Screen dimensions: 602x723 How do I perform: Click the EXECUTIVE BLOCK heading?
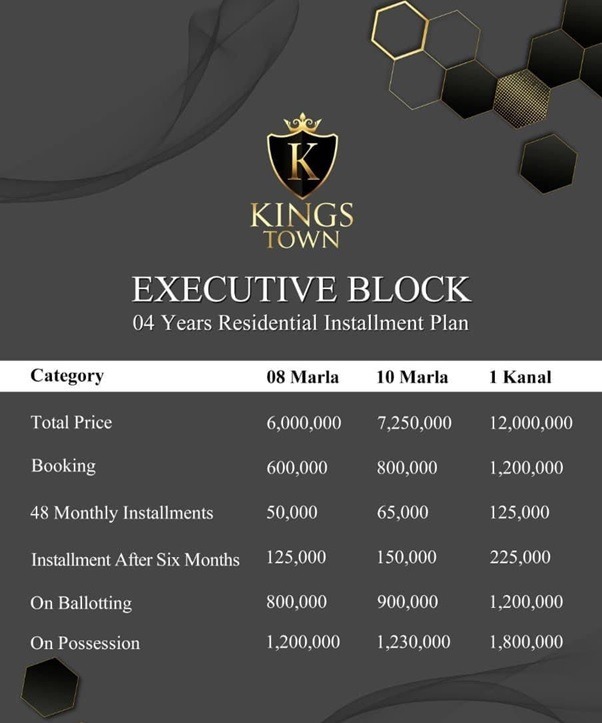(301, 290)
